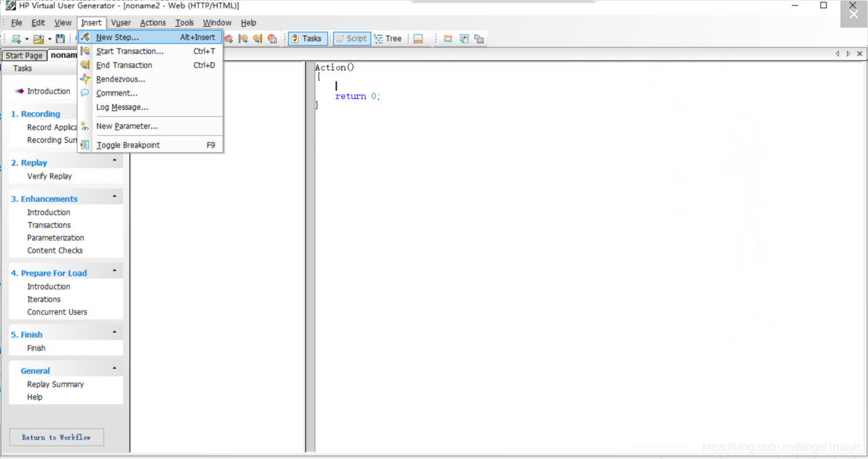
Task: Open the Open Script dropdown arrow
Action: [x=49, y=39]
